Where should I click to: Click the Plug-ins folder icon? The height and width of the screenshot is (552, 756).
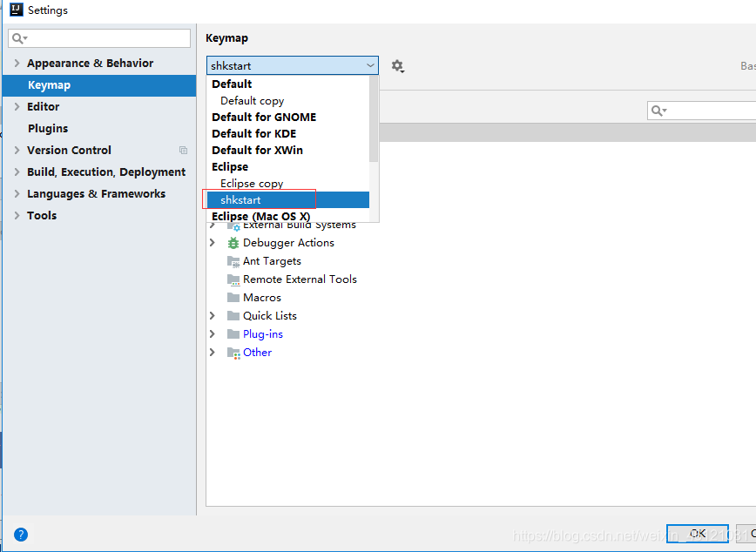point(233,334)
